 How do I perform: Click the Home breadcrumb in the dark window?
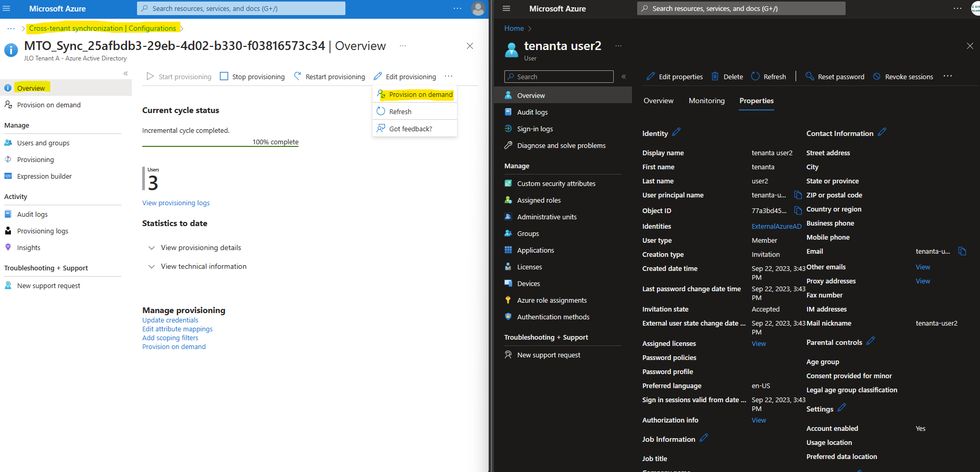tap(514, 28)
